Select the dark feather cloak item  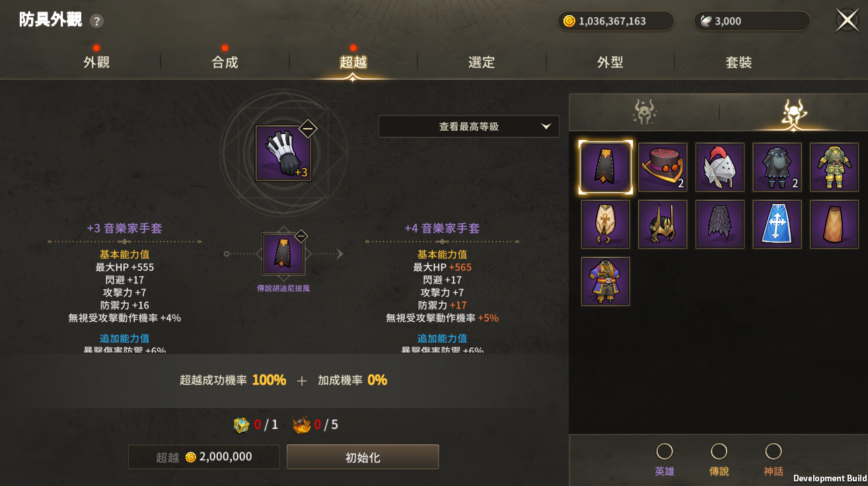point(720,225)
